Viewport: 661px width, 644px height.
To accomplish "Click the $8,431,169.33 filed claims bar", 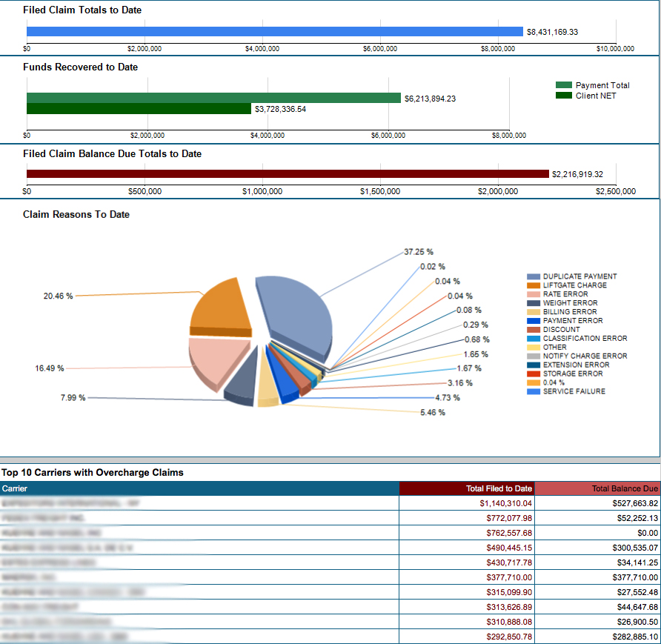I will tap(274, 31).
